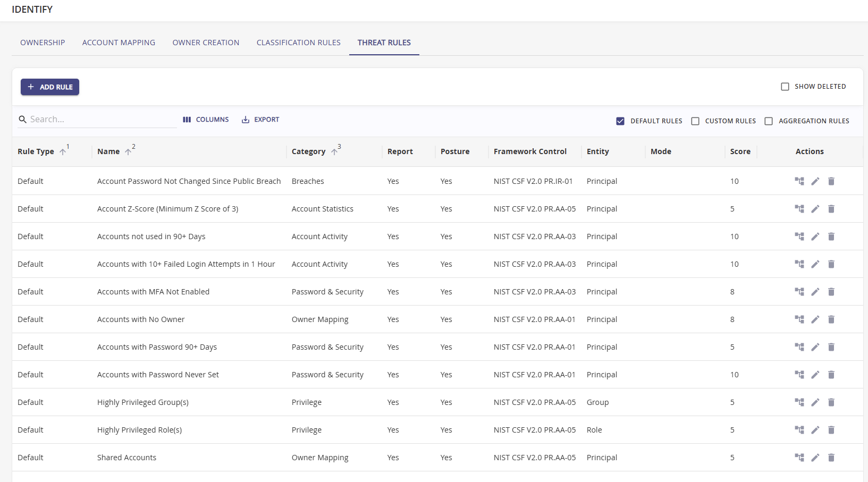Uncheck the Default Rules filter
This screenshot has height=482, width=868.
click(x=620, y=121)
